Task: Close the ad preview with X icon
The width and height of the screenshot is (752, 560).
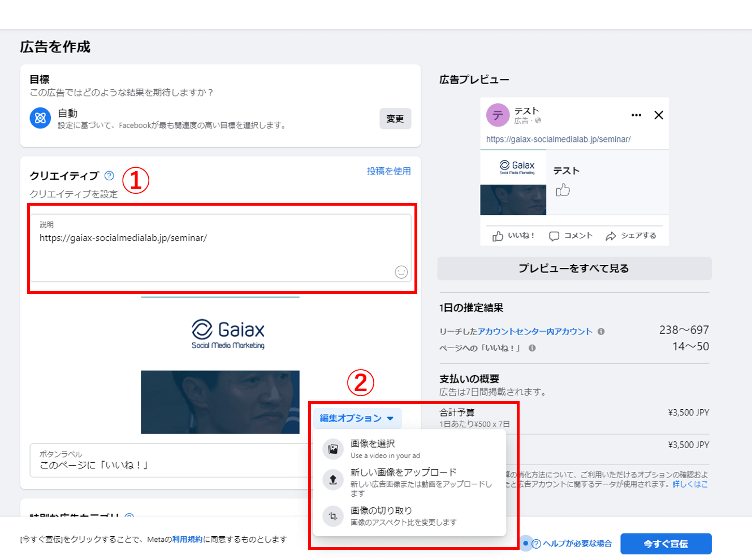Action: pyautogui.click(x=659, y=115)
